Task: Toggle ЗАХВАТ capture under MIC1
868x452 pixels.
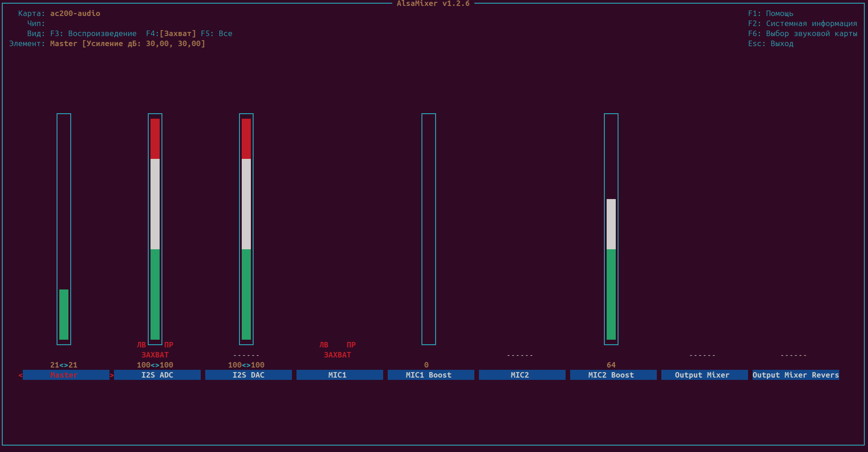Action: 338,355
